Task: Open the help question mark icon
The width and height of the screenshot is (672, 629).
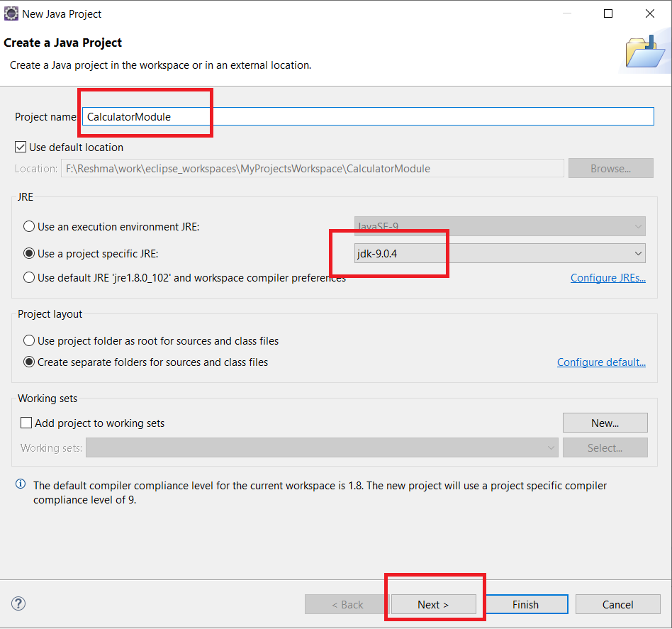Action: click(x=19, y=603)
